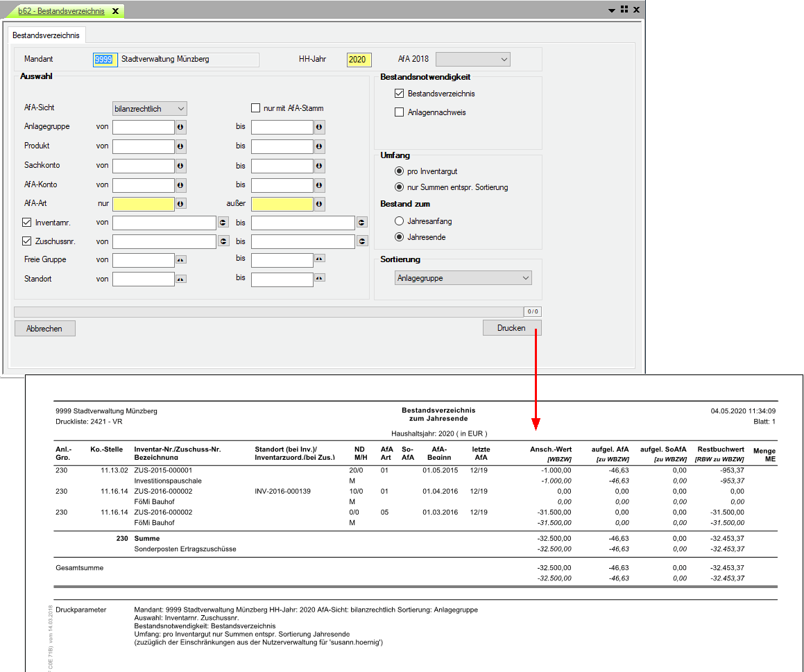
Task: Click lookup icon beside Sachkonto von field
Action: coord(180,166)
